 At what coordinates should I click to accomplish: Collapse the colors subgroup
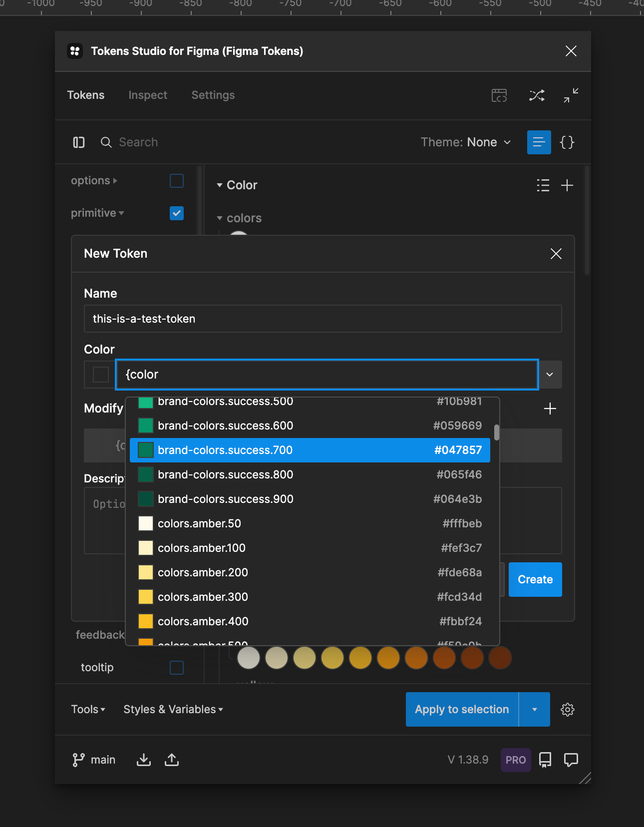pyautogui.click(x=220, y=218)
